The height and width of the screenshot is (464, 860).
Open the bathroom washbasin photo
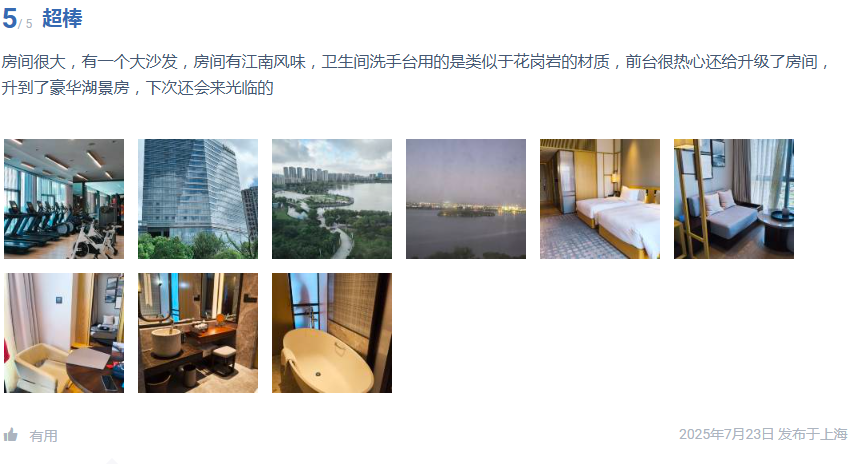click(198, 333)
